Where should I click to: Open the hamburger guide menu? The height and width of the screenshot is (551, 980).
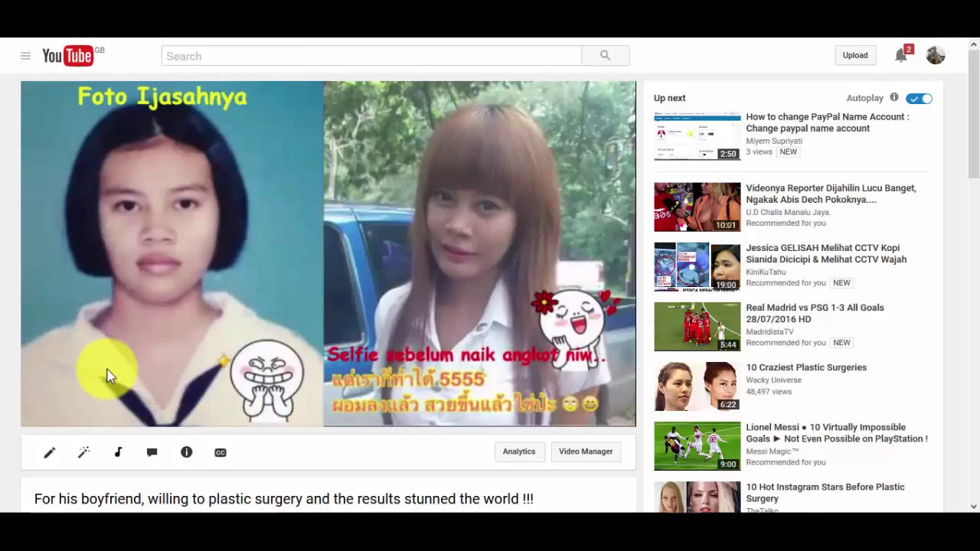click(25, 56)
